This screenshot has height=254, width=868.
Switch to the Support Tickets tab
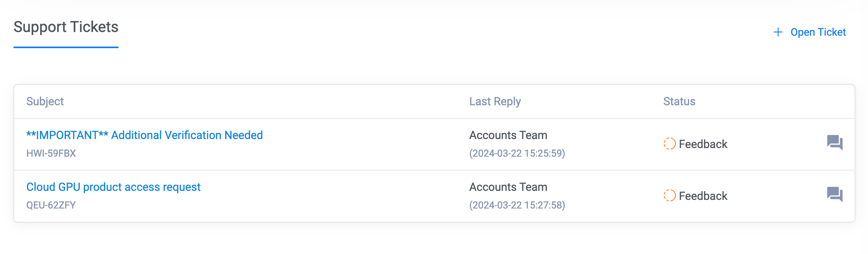(x=66, y=27)
